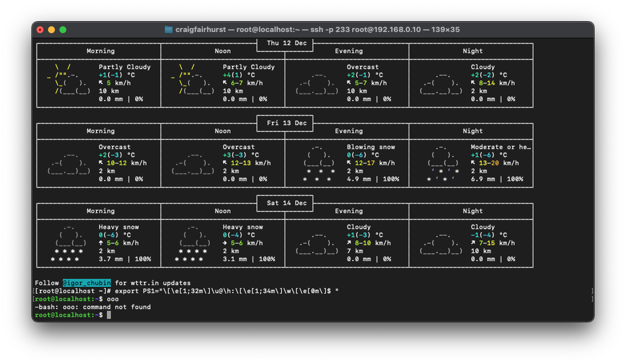Click the folder proxy icon in the title bar
The height and width of the screenshot is (364, 626).
pos(169,30)
